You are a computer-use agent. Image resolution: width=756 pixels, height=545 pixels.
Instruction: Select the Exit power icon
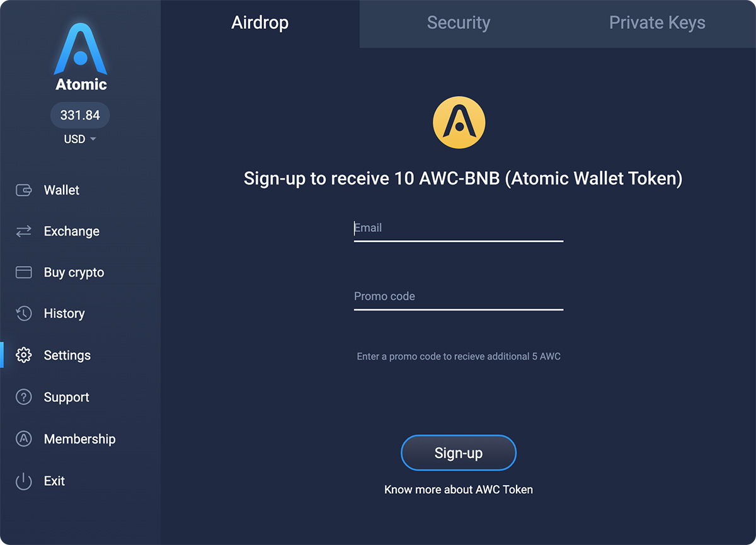(23, 481)
